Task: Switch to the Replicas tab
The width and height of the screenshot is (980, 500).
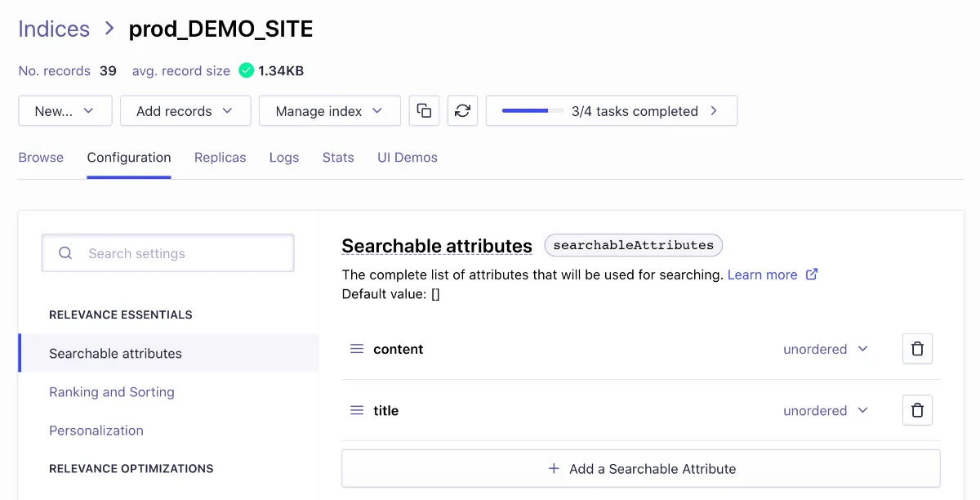Action: [220, 157]
